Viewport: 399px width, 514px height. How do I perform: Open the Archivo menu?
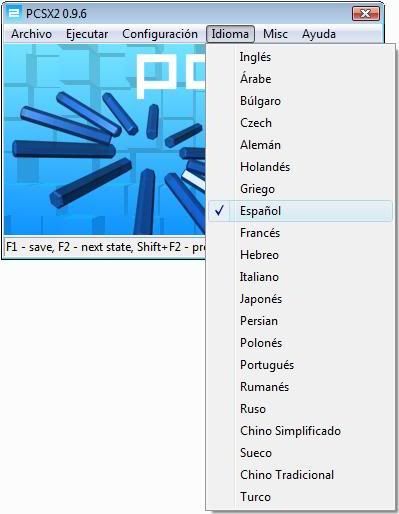point(31,34)
